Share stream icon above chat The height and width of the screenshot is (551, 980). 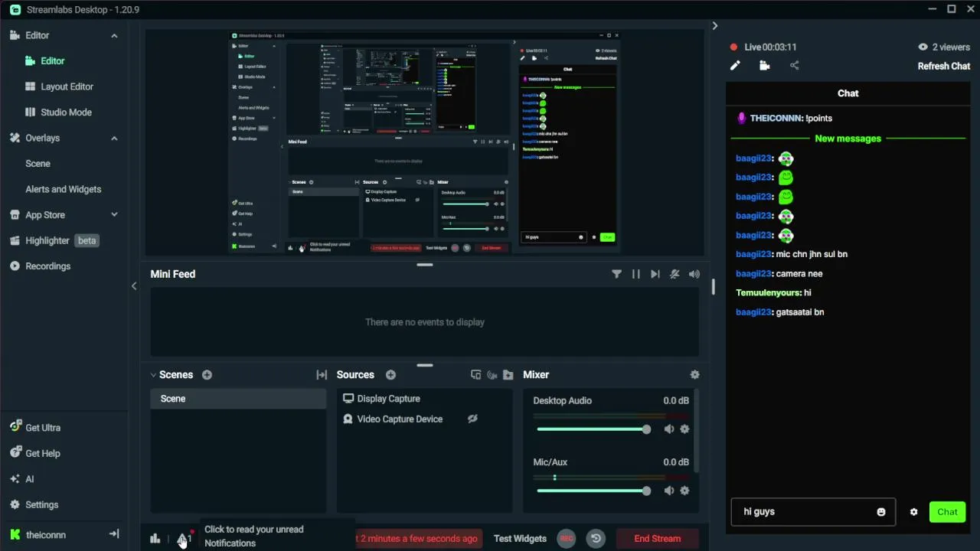794,66
